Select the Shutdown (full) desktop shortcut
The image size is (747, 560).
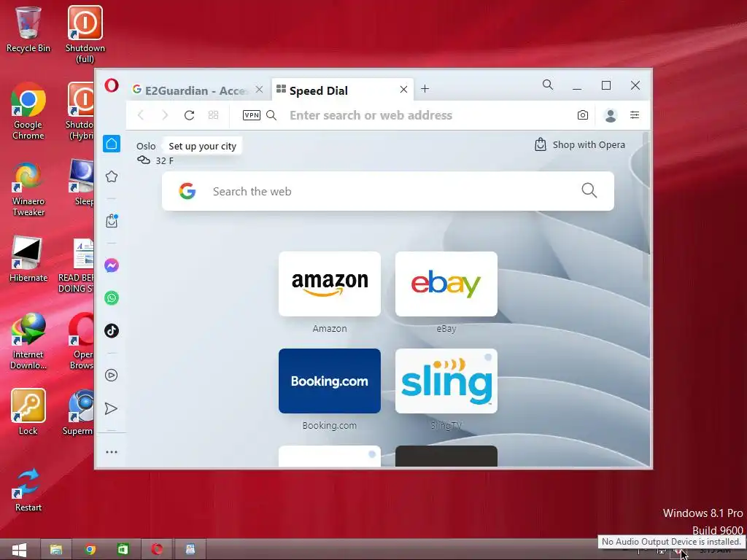[x=85, y=34]
